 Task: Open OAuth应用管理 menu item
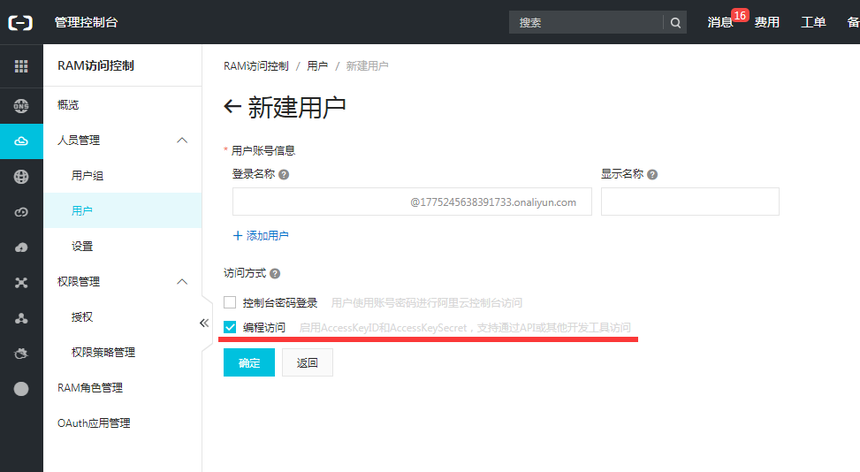point(94,423)
